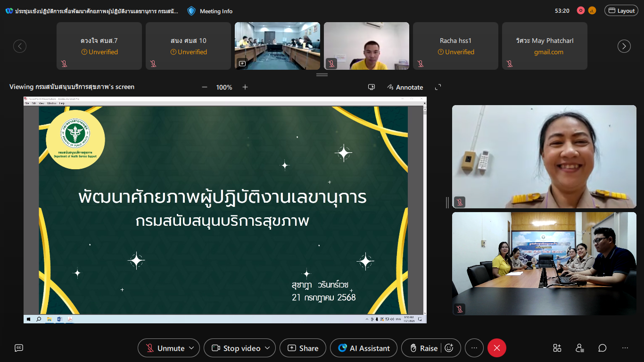Click the full-screen expand icon

[x=438, y=87]
